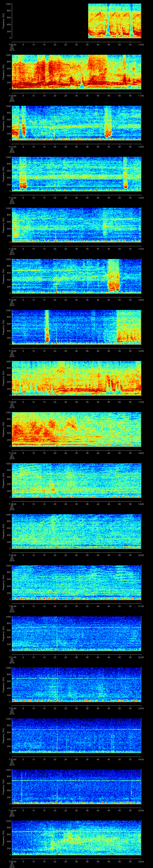Click the "12:00" end time label
The image size is (153, 868).
141,147
